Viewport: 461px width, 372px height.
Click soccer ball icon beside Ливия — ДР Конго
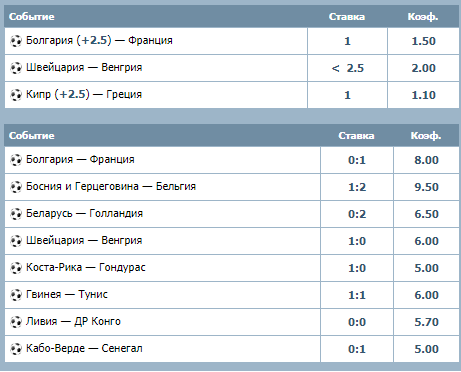tap(16, 322)
